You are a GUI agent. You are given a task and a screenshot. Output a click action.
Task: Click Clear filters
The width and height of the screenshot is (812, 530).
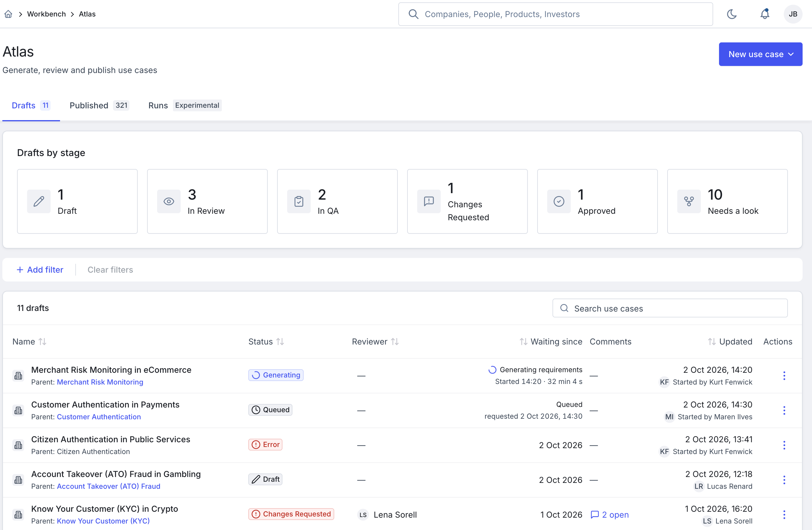pyautogui.click(x=110, y=270)
